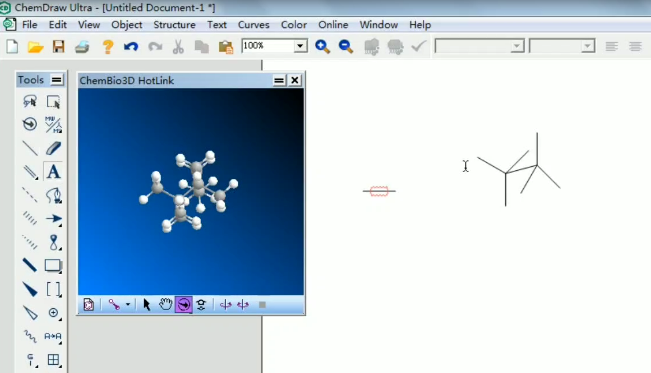Click the 3D molecule model preview
This screenshot has height=373, width=651.
tap(191, 191)
